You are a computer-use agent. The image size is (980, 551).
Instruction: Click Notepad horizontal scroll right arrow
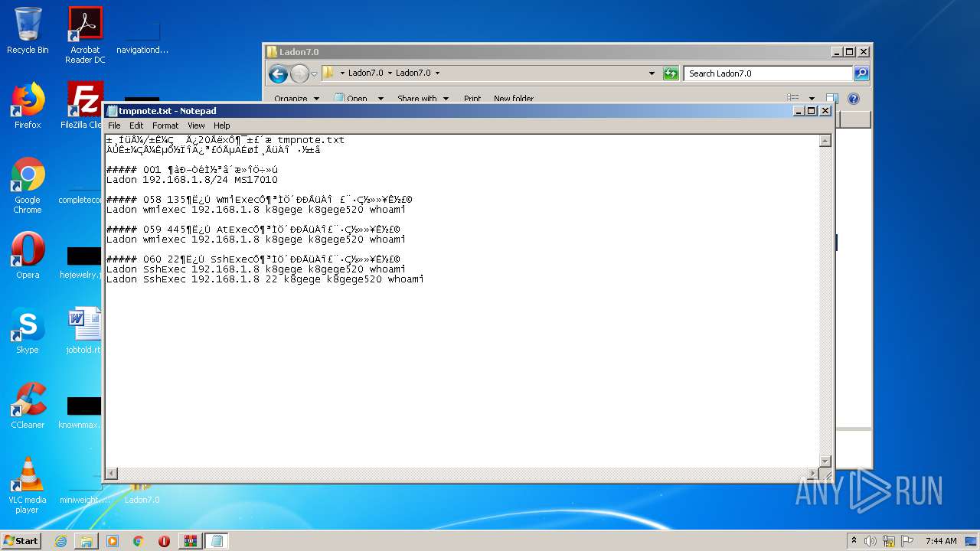pos(812,474)
